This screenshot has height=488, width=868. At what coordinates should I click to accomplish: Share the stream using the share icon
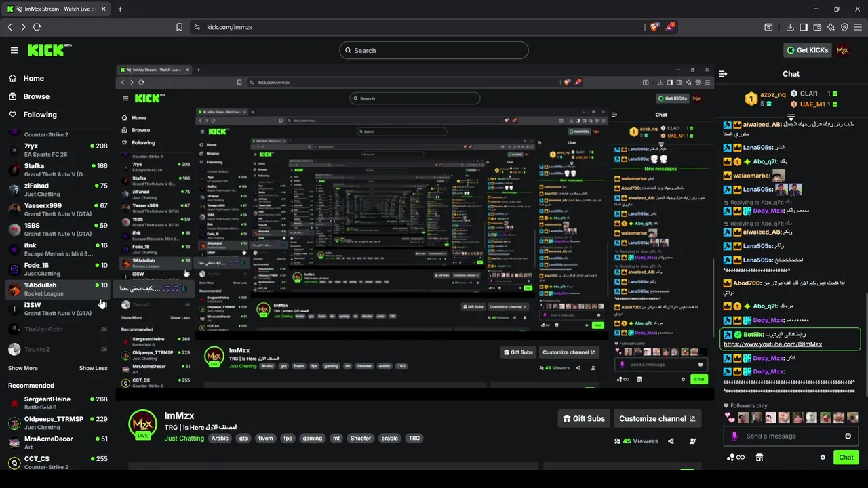click(x=671, y=441)
